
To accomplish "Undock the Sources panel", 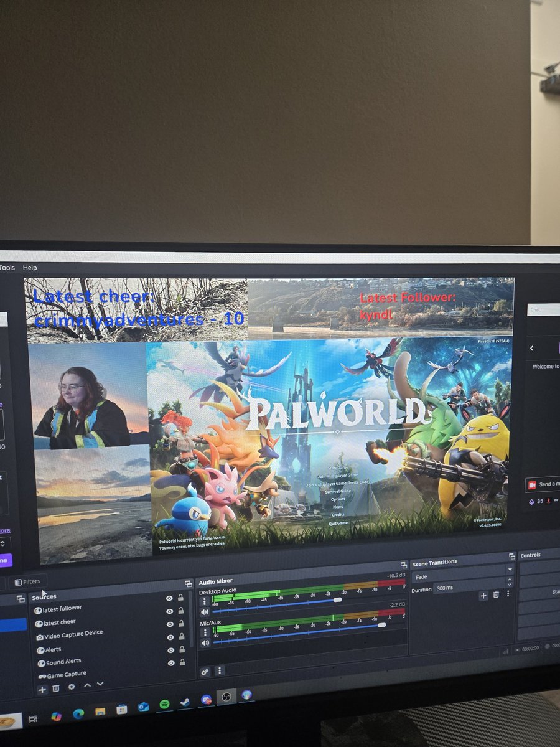I will tap(188, 584).
